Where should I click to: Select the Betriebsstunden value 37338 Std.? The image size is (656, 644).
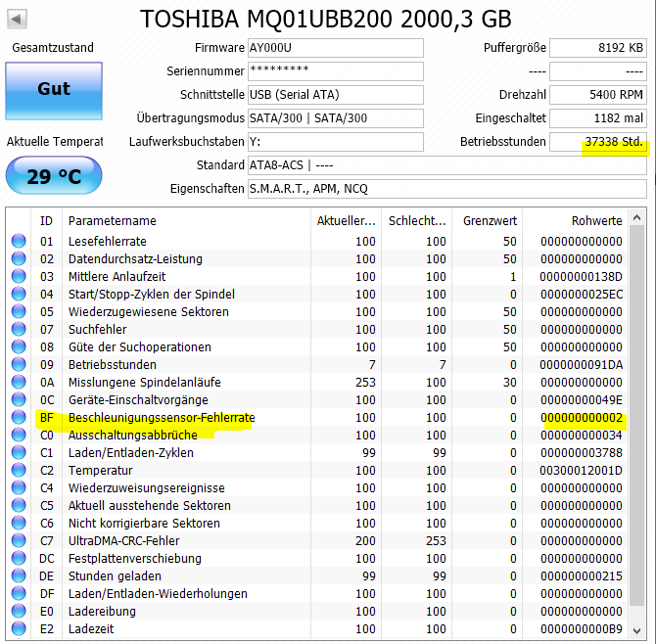[598, 142]
